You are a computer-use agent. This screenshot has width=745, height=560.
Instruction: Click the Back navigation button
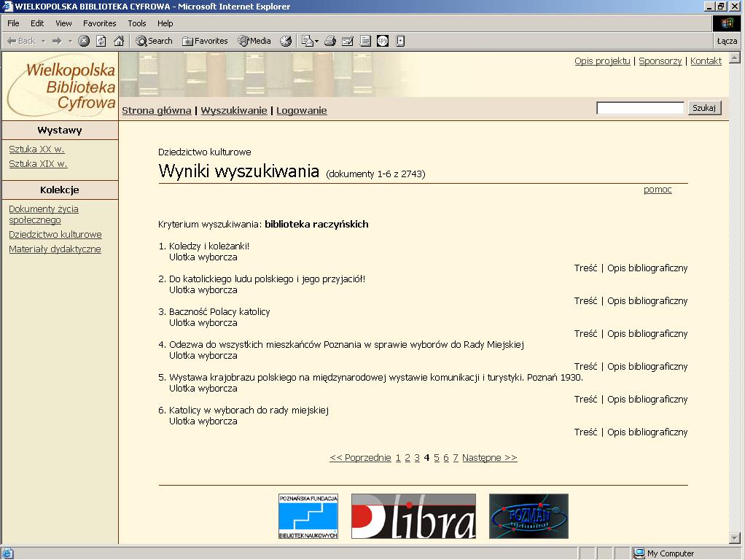pyautogui.click(x=21, y=42)
